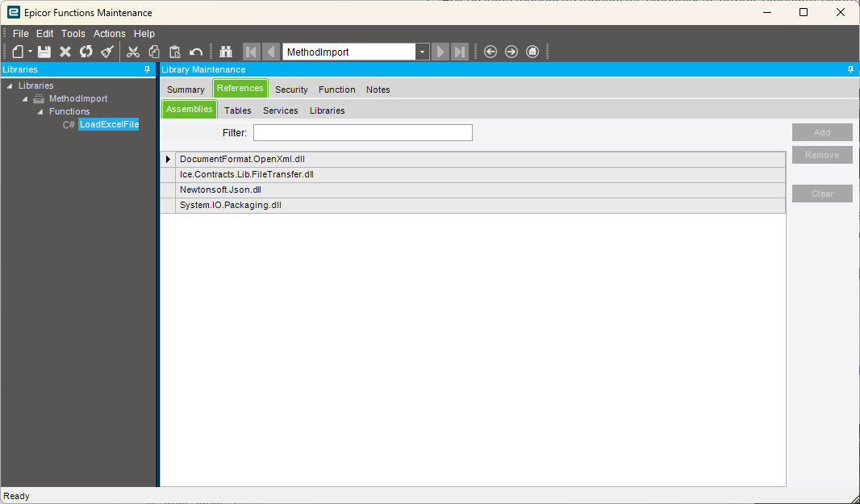Pin the Library Maintenance panel
This screenshot has width=860, height=504.
850,69
